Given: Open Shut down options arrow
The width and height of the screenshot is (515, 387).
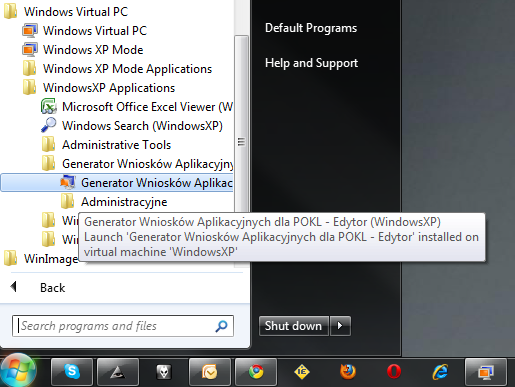Looking at the screenshot, I should (x=340, y=326).
